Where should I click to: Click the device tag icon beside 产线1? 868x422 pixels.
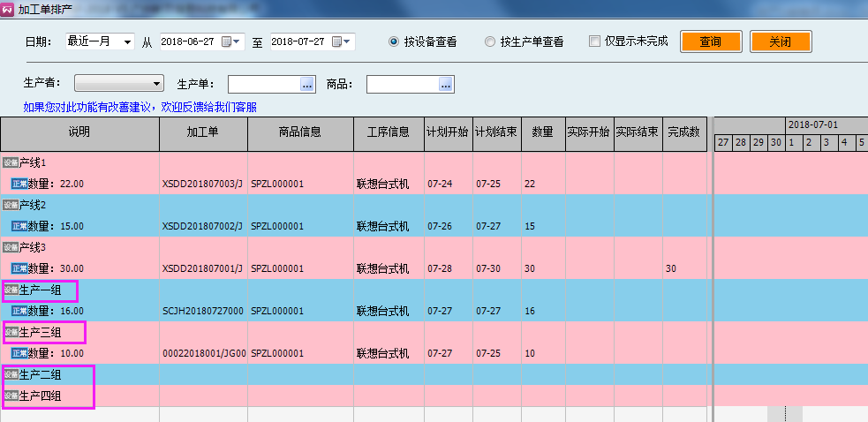[10, 162]
